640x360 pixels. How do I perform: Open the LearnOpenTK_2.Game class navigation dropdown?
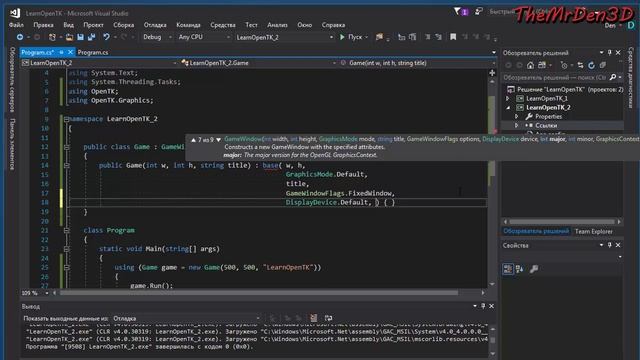click(x=259, y=63)
